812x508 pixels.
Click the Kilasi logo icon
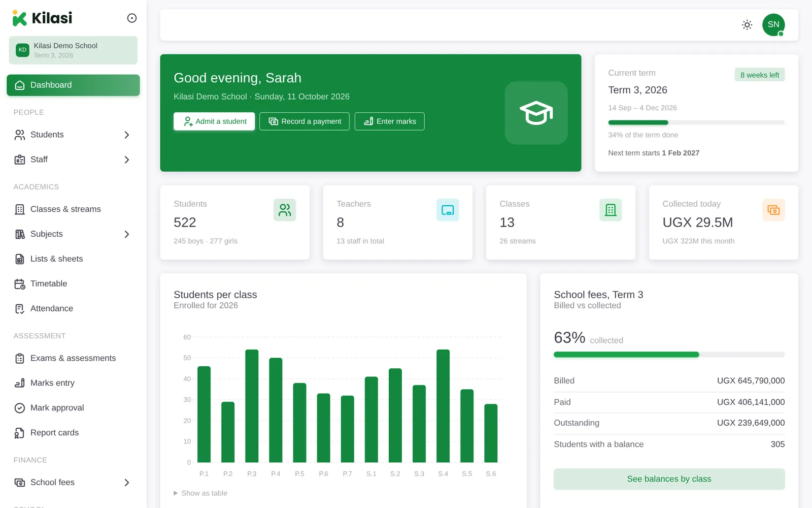(x=19, y=18)
